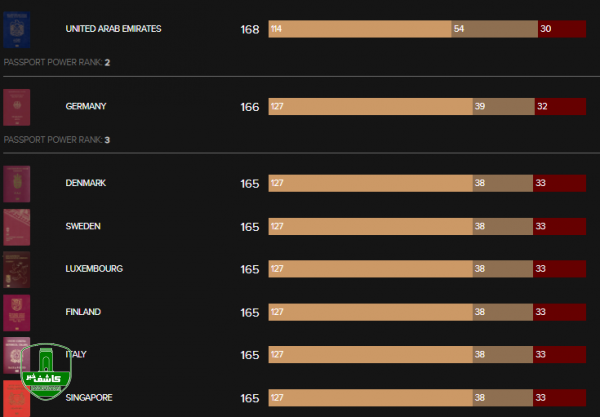Viewport: 600px width, 417px height.
Task: Open the green Kashef shield watermark logo
Action: 46,371
